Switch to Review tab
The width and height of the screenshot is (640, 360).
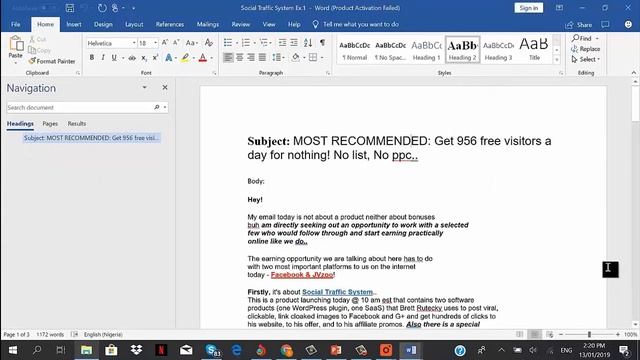point(241,24)
